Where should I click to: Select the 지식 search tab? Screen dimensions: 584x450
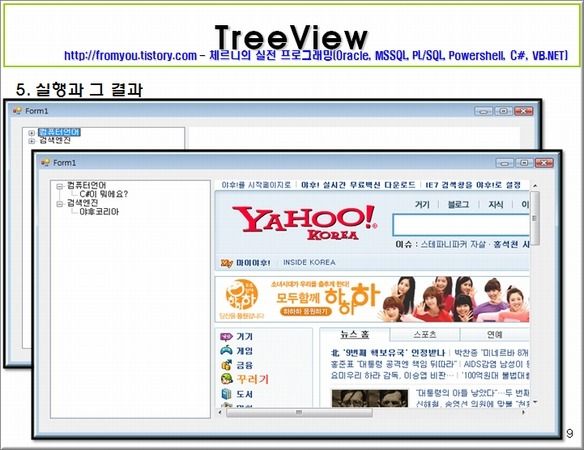496,204
